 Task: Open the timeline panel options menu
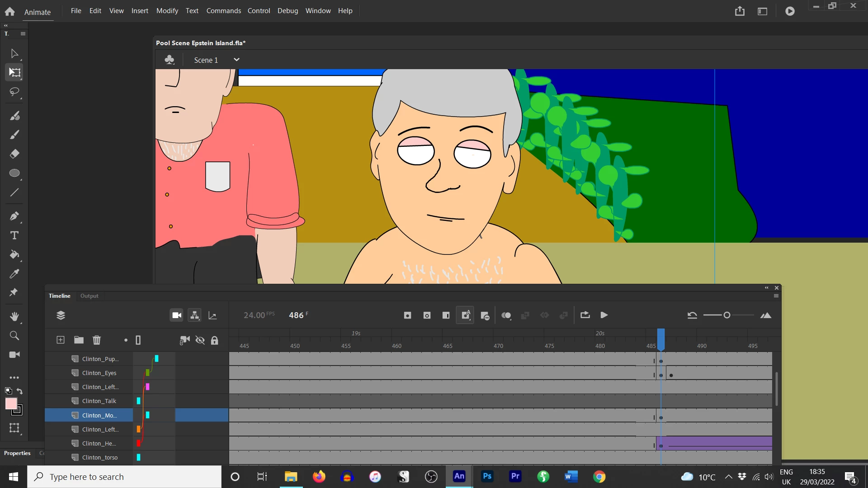pos(776,296)
